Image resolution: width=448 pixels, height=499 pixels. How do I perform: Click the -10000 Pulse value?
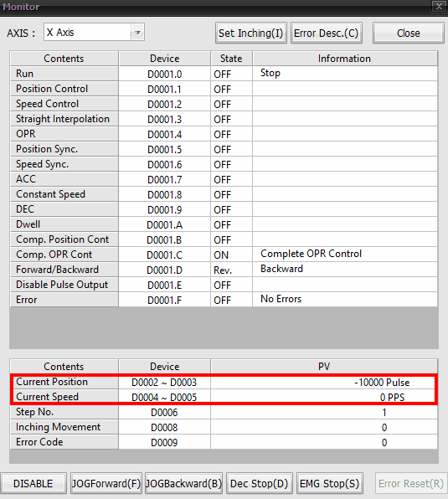[382, 383]
